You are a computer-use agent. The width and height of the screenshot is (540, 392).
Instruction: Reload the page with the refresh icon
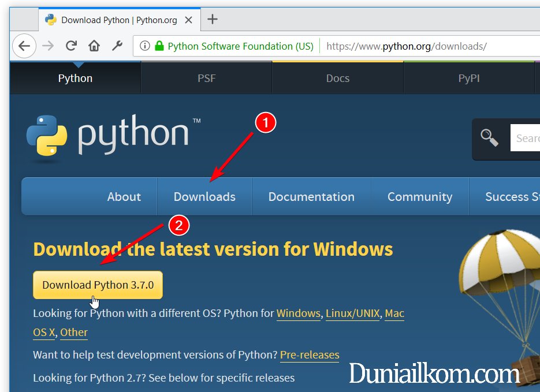[71, 46]
